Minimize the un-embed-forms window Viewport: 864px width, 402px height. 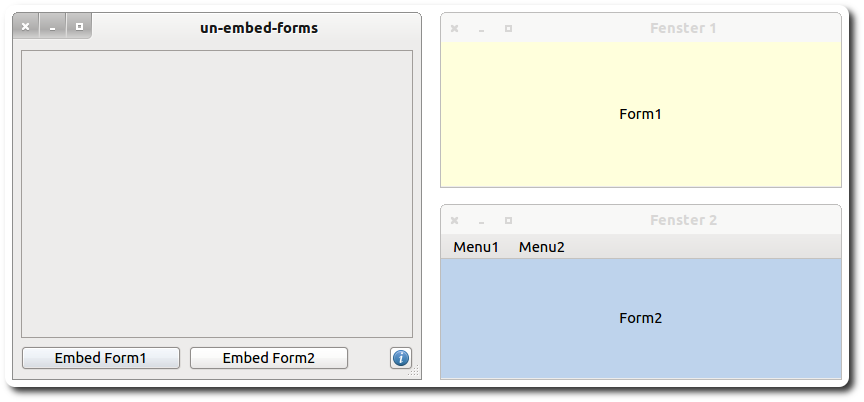[x=52, y=27]
